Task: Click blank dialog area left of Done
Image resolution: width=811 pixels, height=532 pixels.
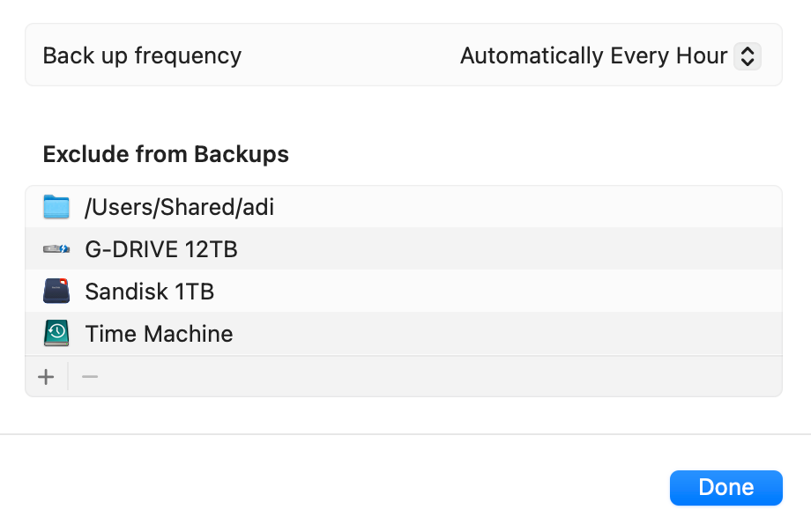Action: coord(353,488)
